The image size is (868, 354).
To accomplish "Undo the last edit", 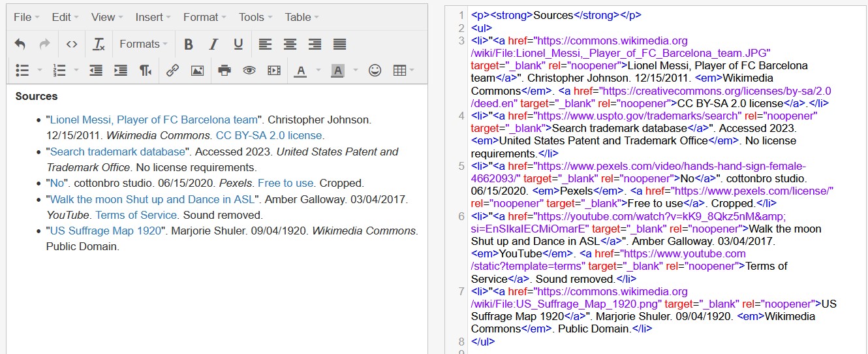I will (x=20, y=44).
